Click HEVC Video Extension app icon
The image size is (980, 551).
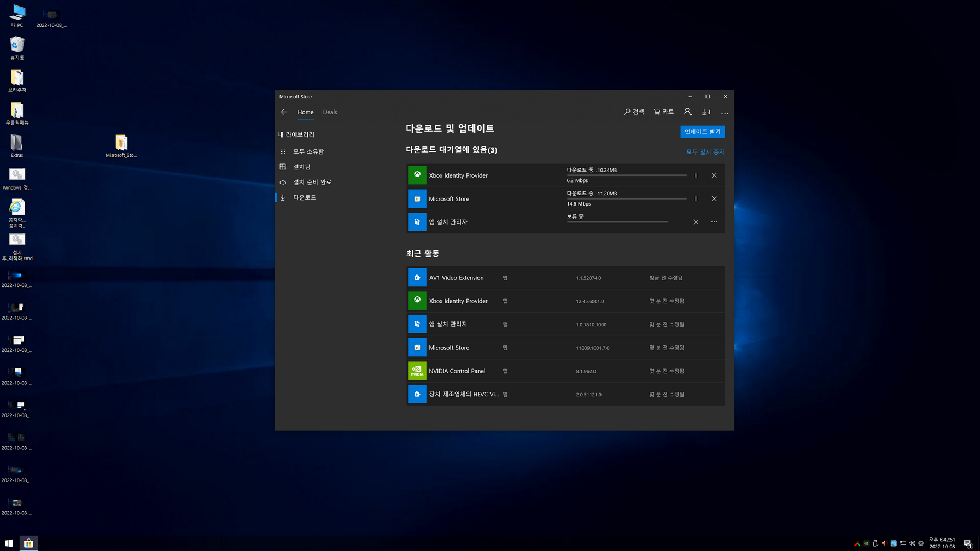pos(417,394)
